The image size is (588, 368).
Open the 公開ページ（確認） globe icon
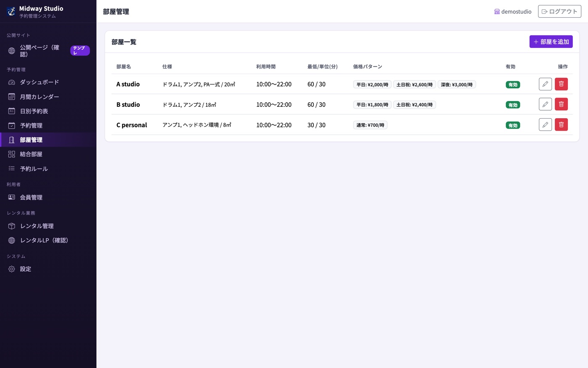(x=12, y=51)
